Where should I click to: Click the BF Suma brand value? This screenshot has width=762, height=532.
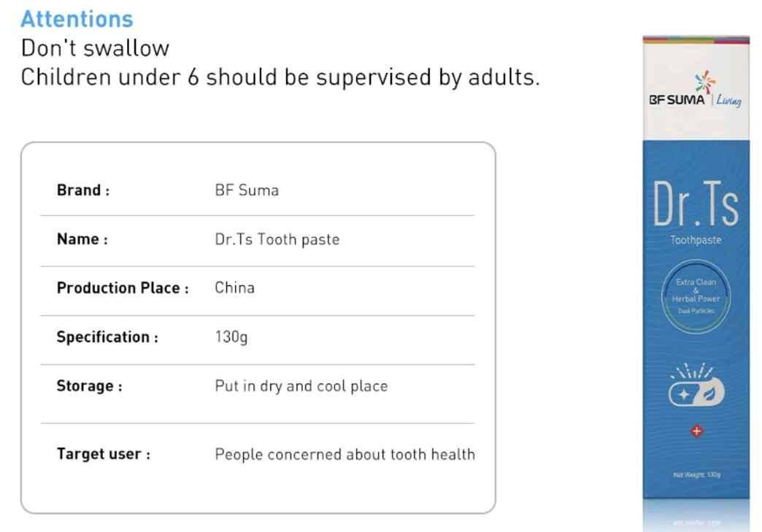[247, 190]
